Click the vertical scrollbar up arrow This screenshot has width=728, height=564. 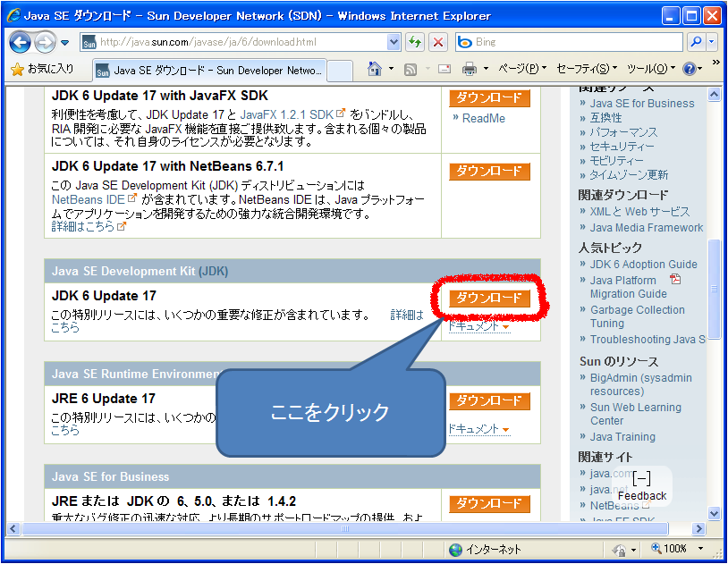[714, 95]
